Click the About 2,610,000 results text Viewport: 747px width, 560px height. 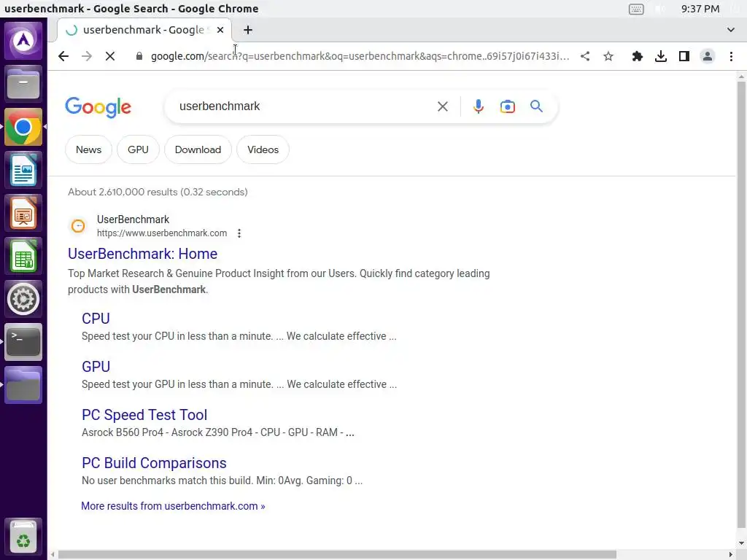158,192
